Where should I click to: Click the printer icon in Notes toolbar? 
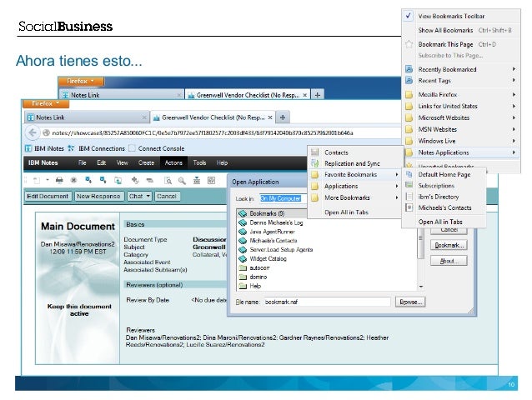coord(59,180)
